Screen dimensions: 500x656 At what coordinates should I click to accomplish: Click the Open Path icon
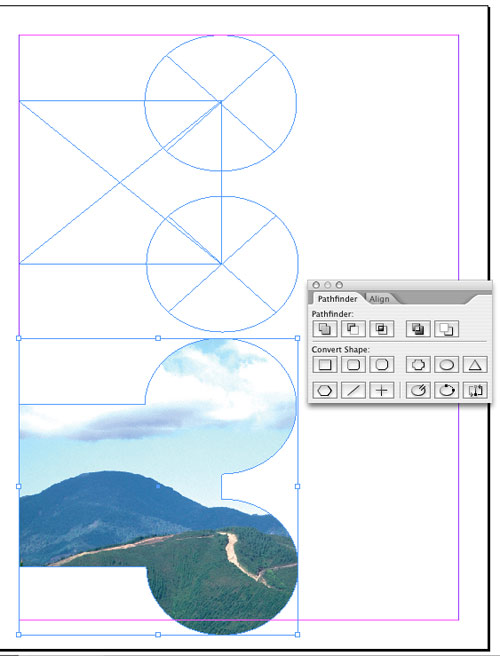[x=418, y=390]
